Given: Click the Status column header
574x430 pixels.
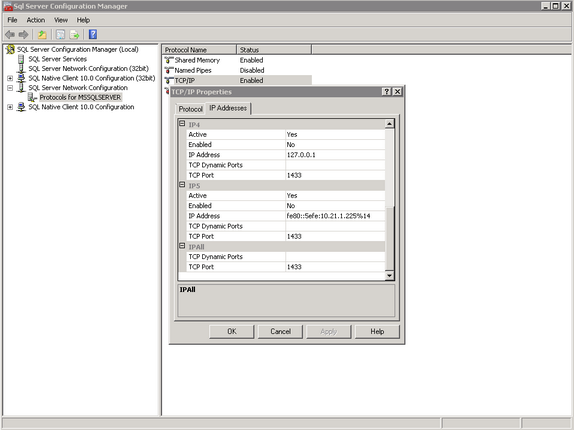Looking at the screenshot, I should pyautogui.click(x=274, y=50).
